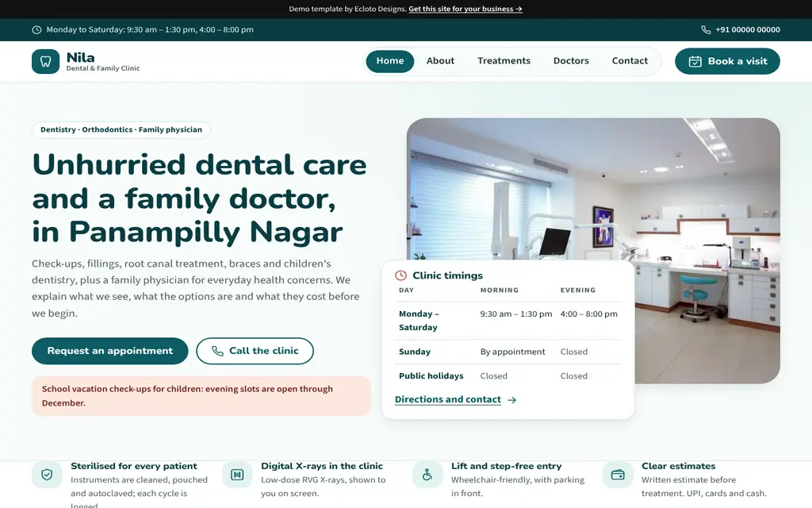Click the Demo template by Ecloto Designs text
Screen dimensions: 812x508
click(347, 9)
